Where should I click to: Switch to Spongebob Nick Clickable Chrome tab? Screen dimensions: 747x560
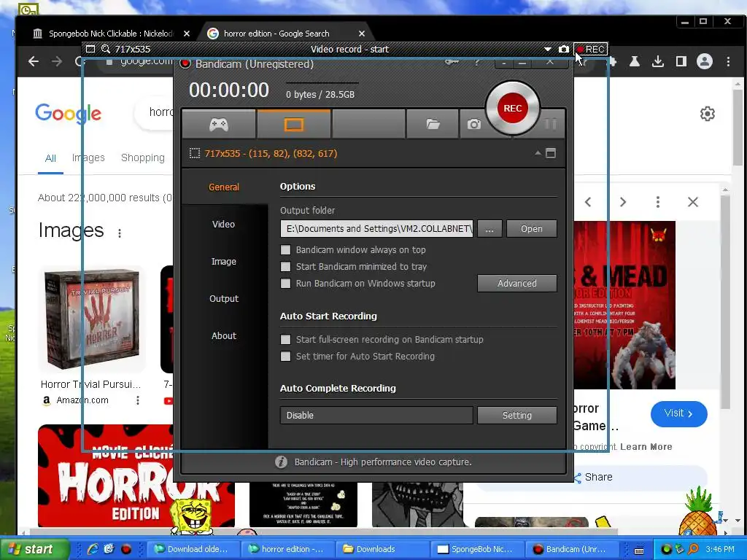click(x=111, y=34)
